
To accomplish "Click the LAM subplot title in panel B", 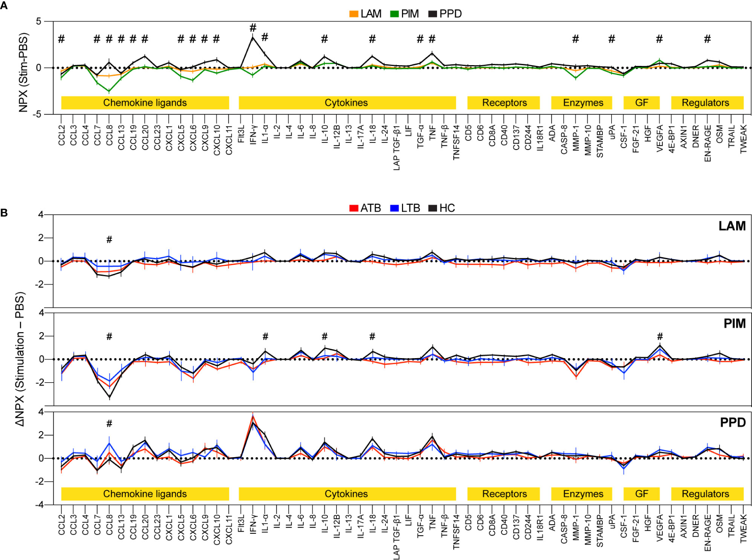I will [732, 226].
